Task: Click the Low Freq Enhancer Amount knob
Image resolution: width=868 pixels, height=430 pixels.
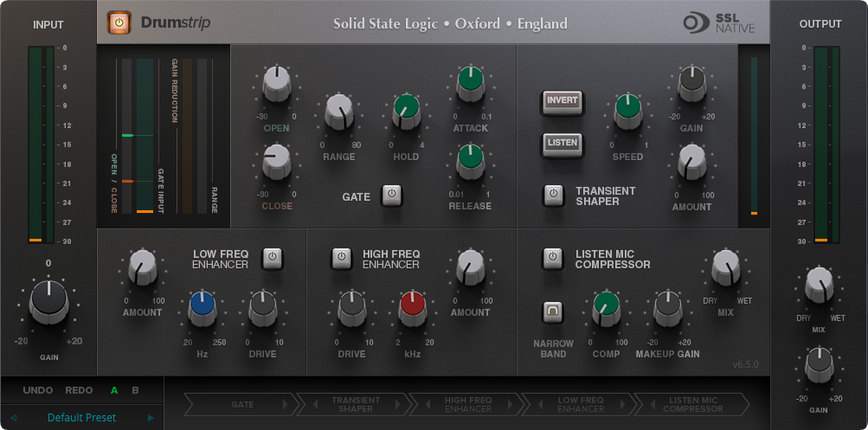Action: click(x=143, y=266)
